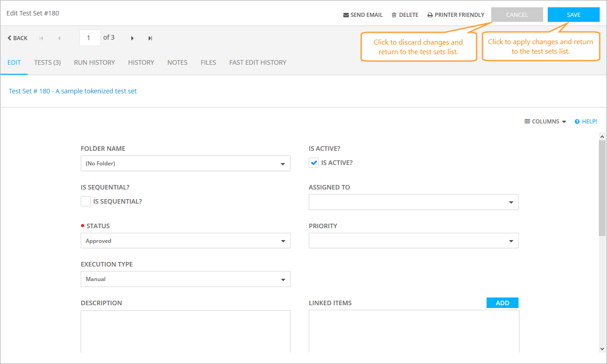Expand the Status dropdown showing Approved
Image resolution: width=607 pixels, height=364 pixels.
tap(185, 241)
